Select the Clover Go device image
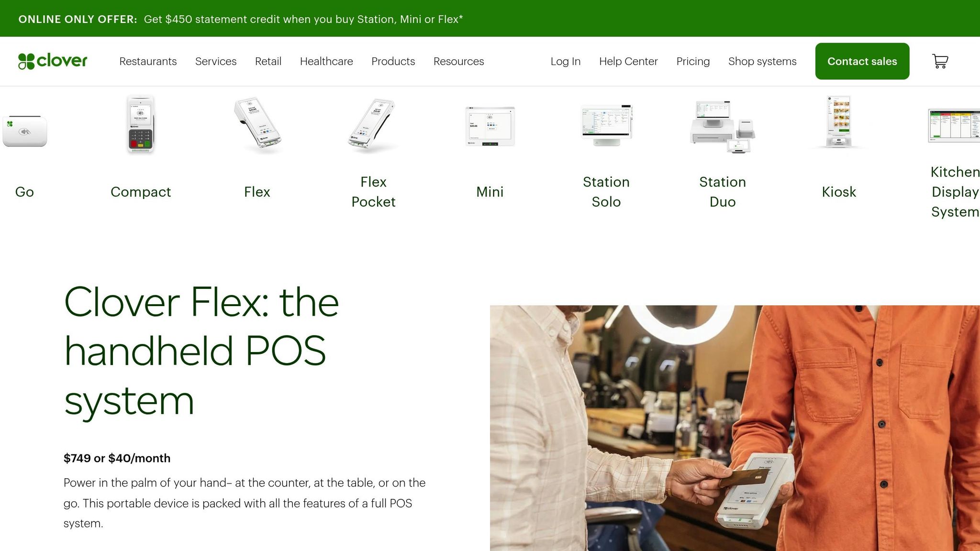 tap(24, 131)
